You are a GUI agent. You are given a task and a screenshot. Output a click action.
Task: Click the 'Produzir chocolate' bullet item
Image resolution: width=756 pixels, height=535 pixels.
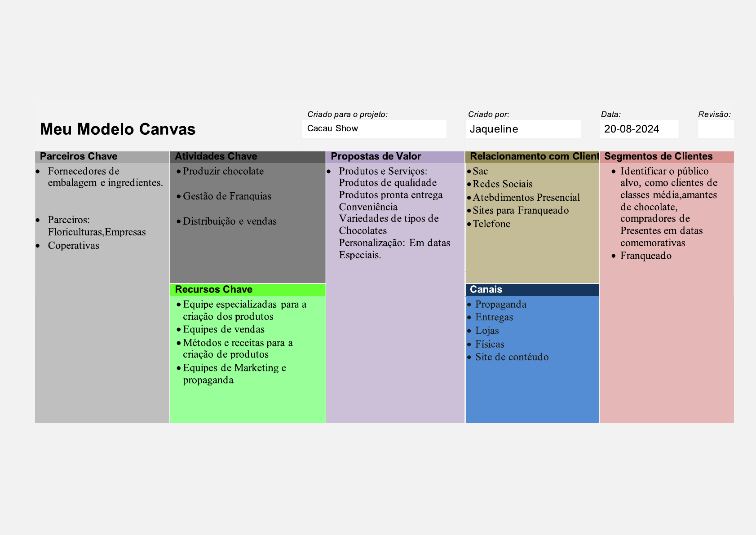[x=223, y=171]
